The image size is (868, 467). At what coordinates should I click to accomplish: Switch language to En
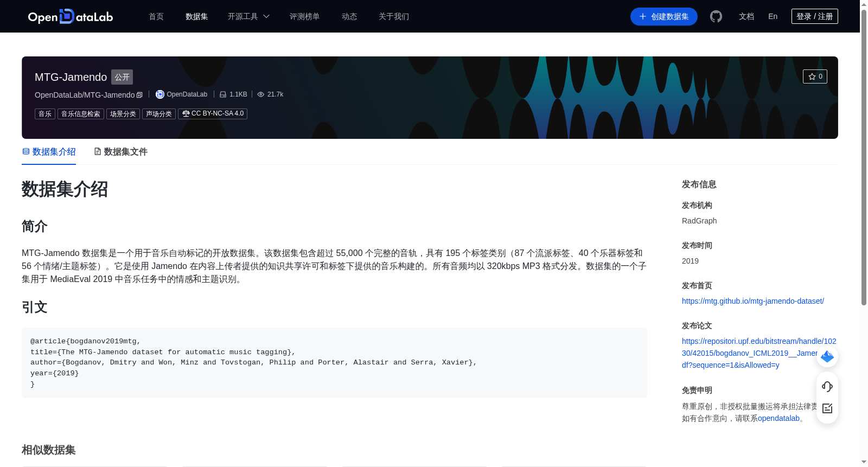[773, 17]
